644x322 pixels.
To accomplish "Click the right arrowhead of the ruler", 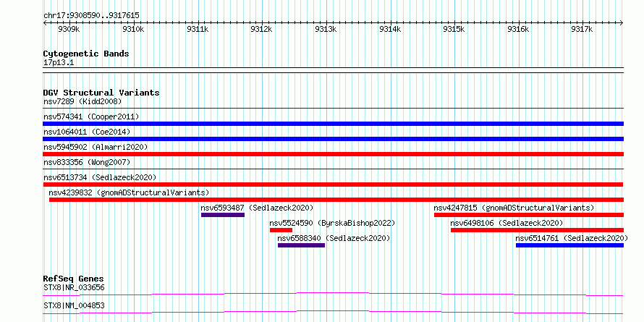I will pos(622,23).
